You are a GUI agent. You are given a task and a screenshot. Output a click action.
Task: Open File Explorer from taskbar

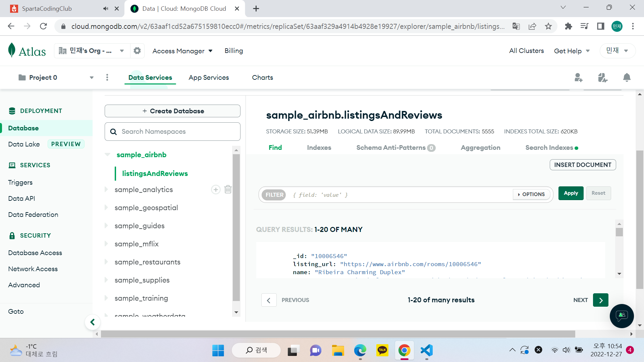[x=338, y=351]
